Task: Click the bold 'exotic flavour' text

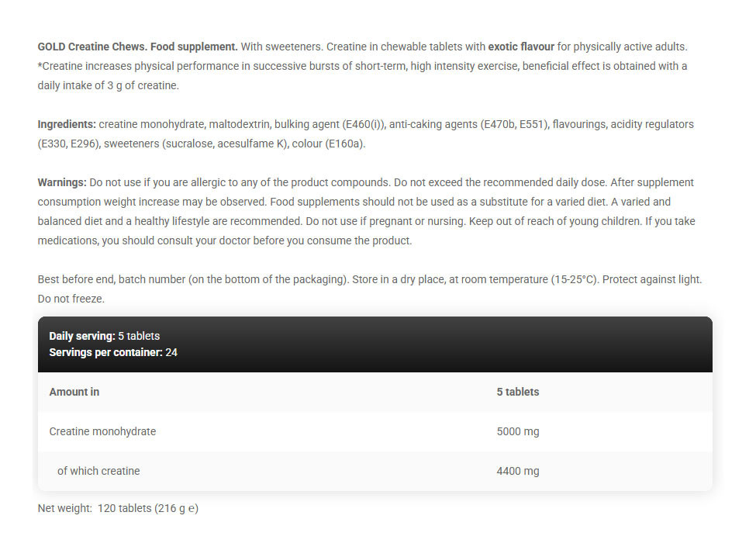Action: click(520, 47)
